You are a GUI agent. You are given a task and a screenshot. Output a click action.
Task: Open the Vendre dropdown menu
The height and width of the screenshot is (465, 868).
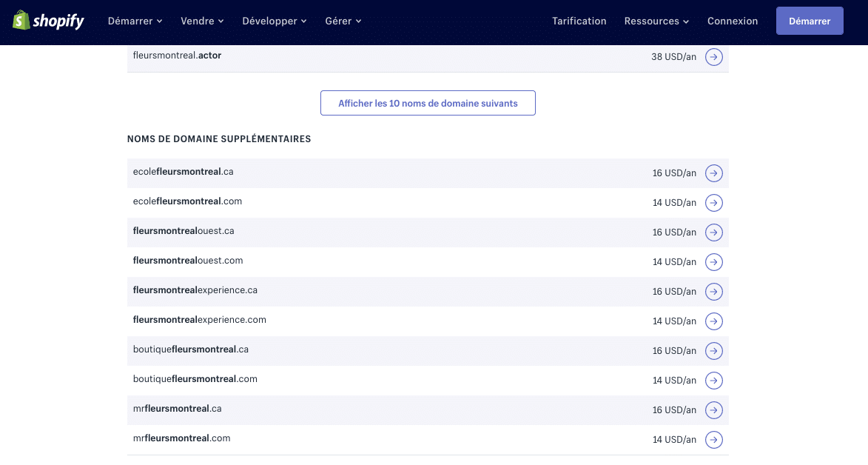point(201,21)
